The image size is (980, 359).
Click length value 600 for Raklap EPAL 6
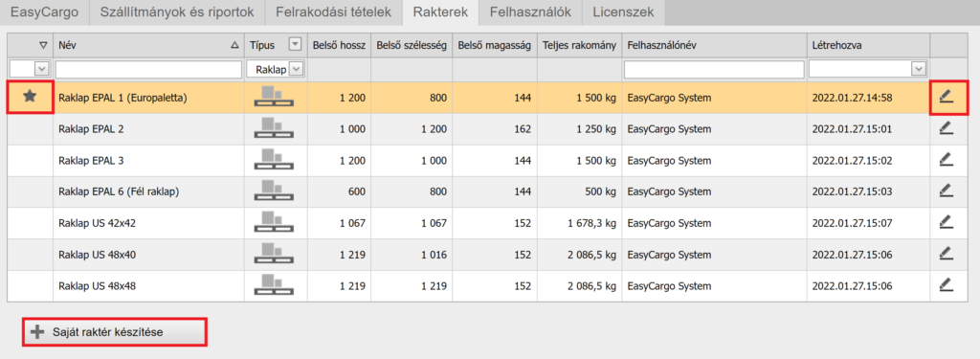[x=357, y=191]
